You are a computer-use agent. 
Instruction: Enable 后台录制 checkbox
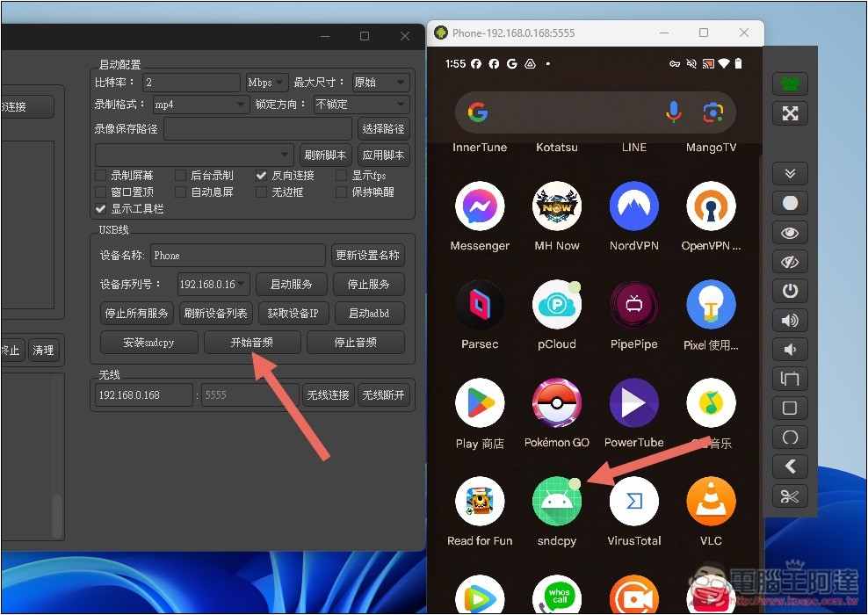180,176
